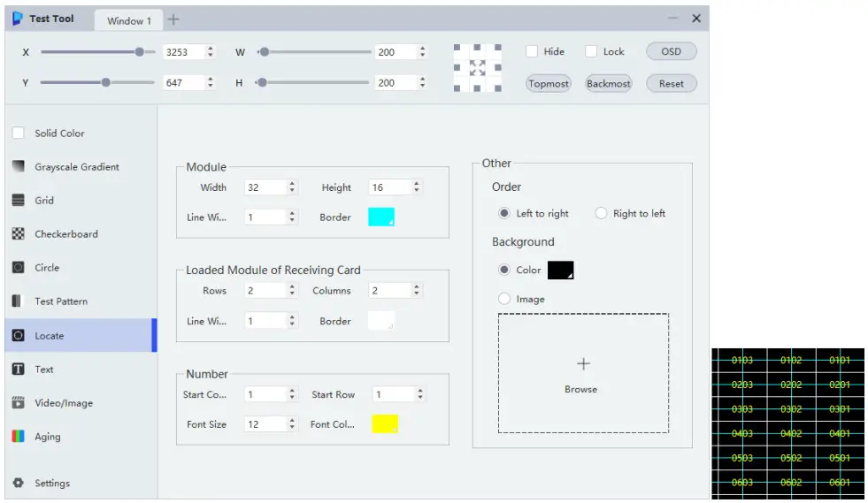Screen dimensions: 868x503
Task: Snap window to top-right anchor square
Action: click(x=497, y=48)
